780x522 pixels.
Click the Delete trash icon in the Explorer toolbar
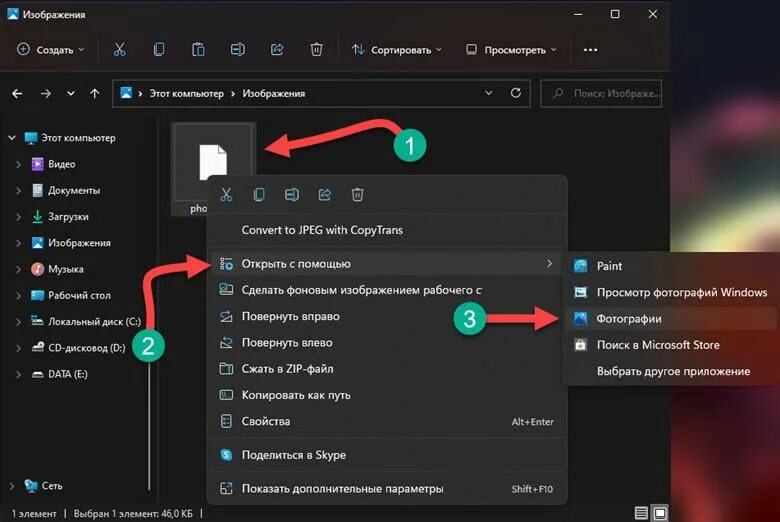(x=316, y=49)
